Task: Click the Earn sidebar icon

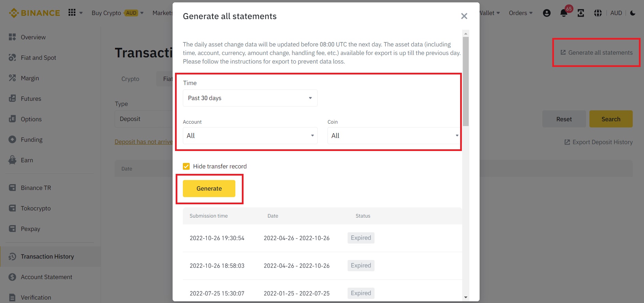Action: coord(12,160)
